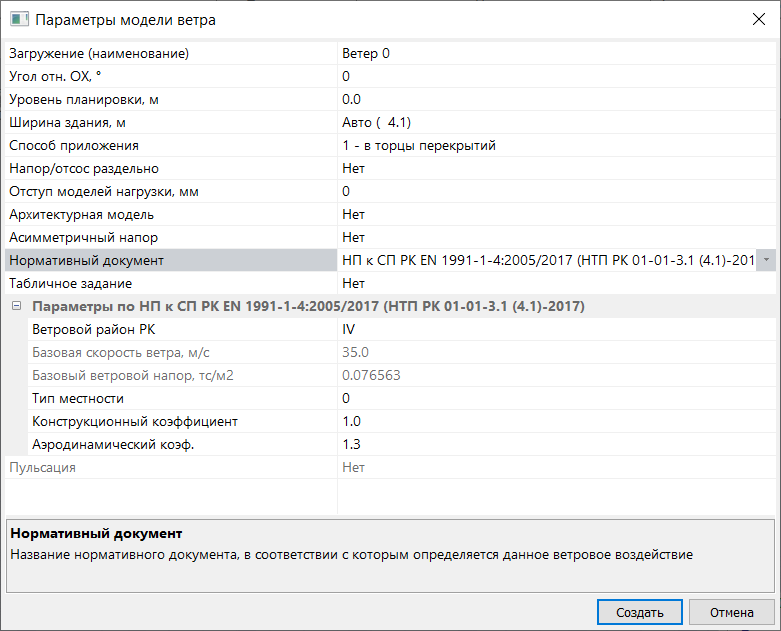Open the Нормативный документ dropdown arrow

[766, 260]
